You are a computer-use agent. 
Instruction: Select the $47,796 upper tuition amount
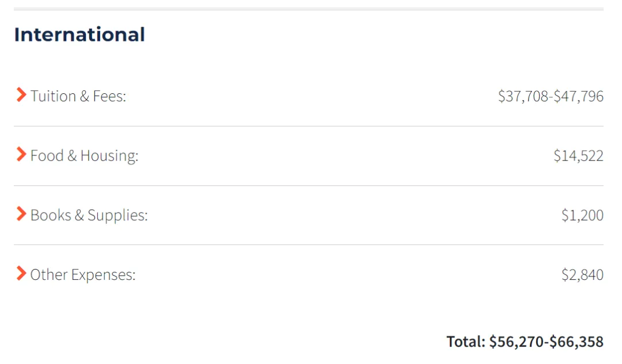pos(578,96)
